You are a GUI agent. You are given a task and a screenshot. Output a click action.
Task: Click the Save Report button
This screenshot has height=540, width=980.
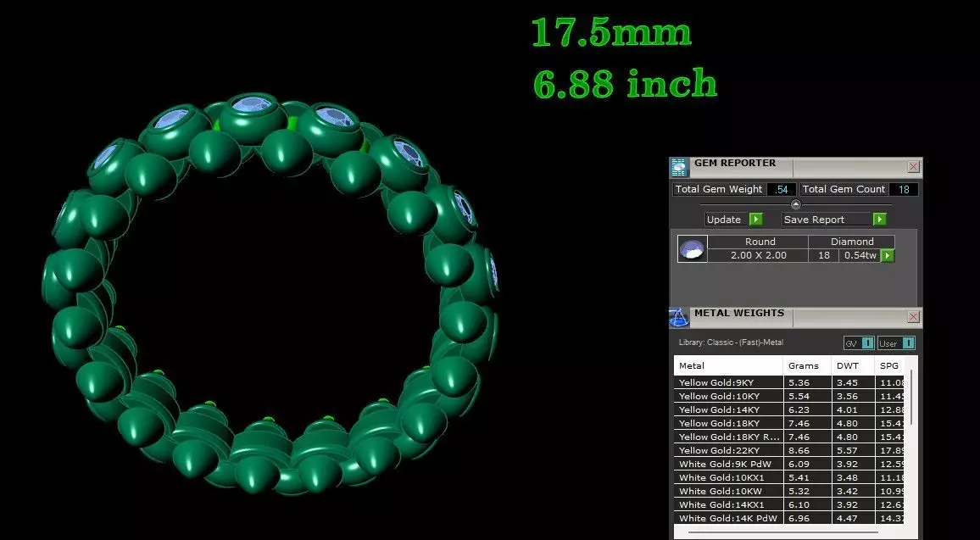point(828,220)
